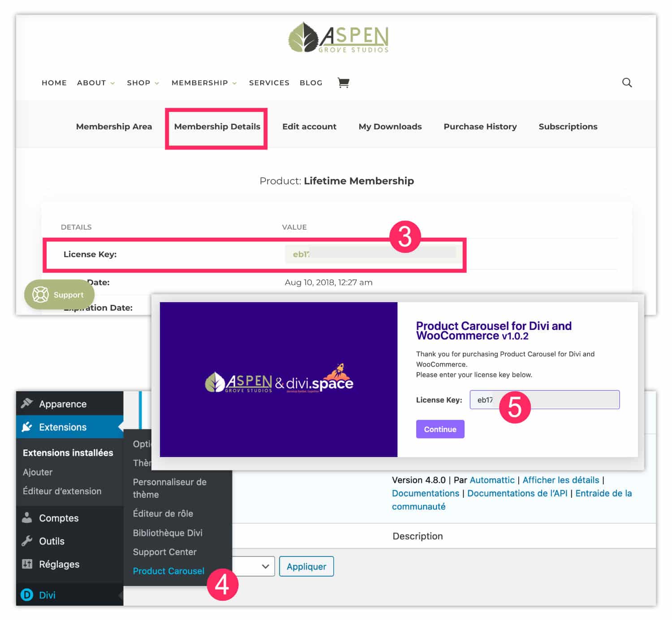Image resolution: width=672 pixels, height=620 pixels.
Task: Focus the License Key input field
Action: pyautogui.click(x=544, y=400)
